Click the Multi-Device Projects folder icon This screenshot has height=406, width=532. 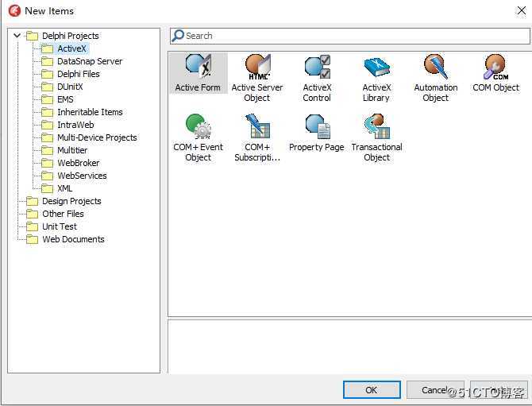point(47,137)
